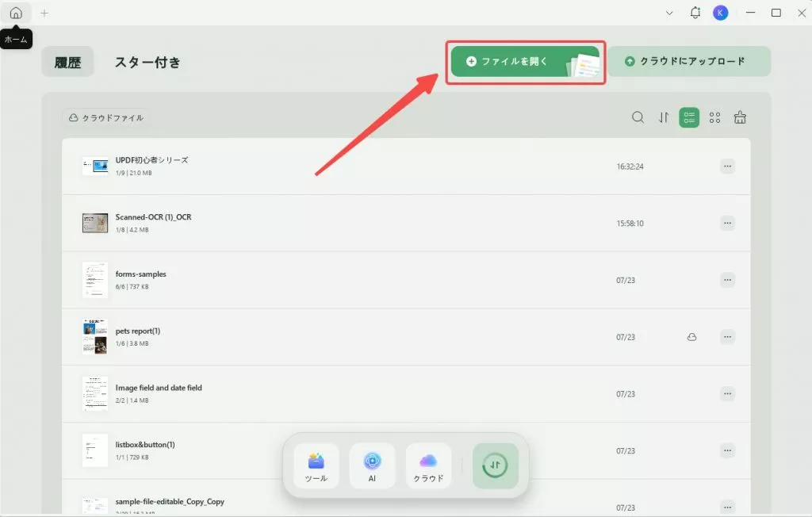Switch to grid view

point(714,117)
